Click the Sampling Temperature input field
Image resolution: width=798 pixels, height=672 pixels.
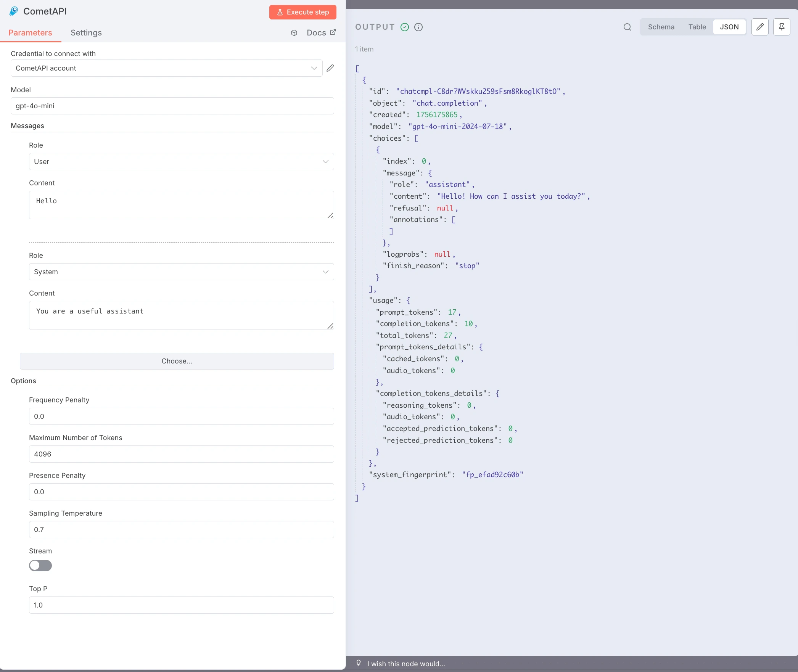pos(181,530)
